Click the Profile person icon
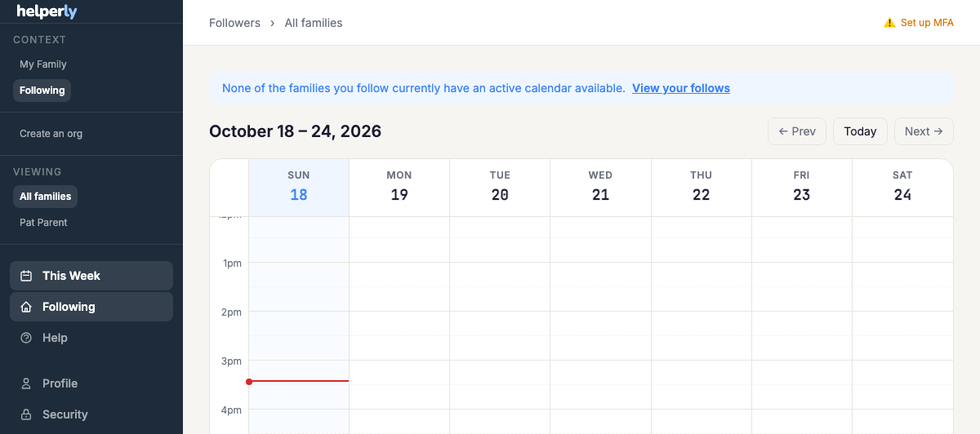 pyautogui.click(x=26, y=383)
